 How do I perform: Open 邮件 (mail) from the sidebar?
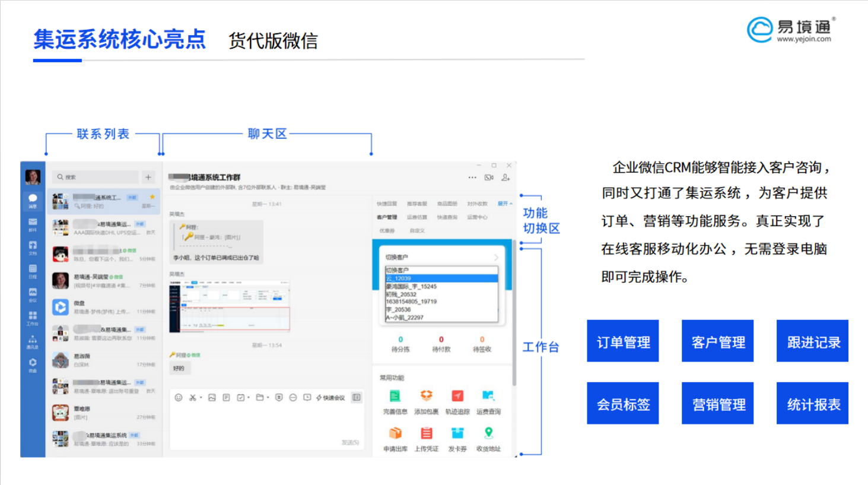click(x=33, y=224)
